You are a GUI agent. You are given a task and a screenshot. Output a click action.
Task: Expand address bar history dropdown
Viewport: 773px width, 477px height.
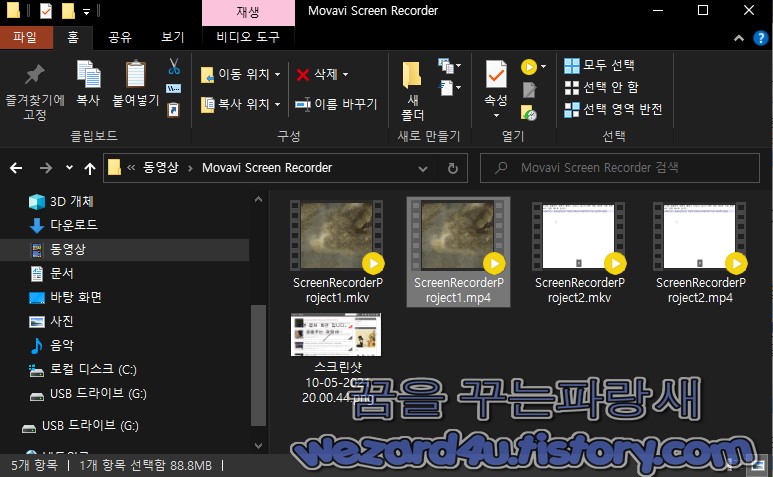tap(423, 169)
